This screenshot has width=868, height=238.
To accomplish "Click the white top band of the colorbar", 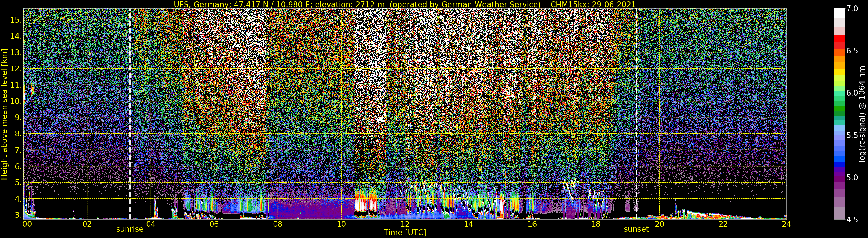I will coord(839,13).
